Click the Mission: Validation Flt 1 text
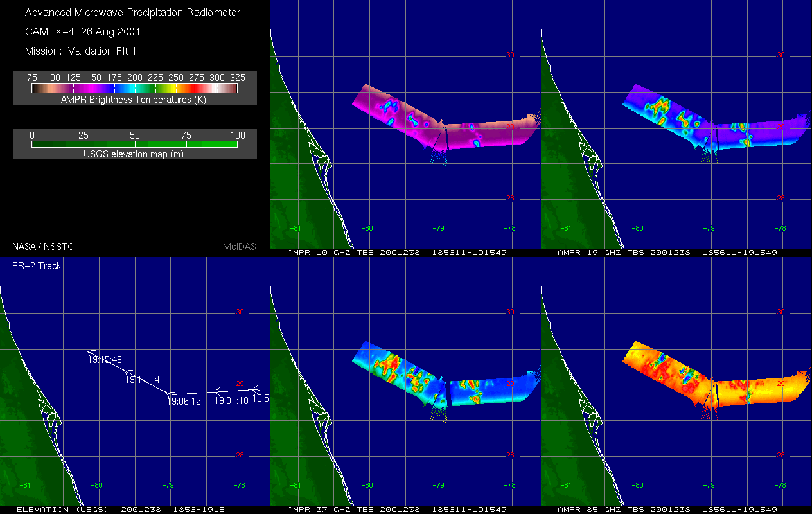 80,51
